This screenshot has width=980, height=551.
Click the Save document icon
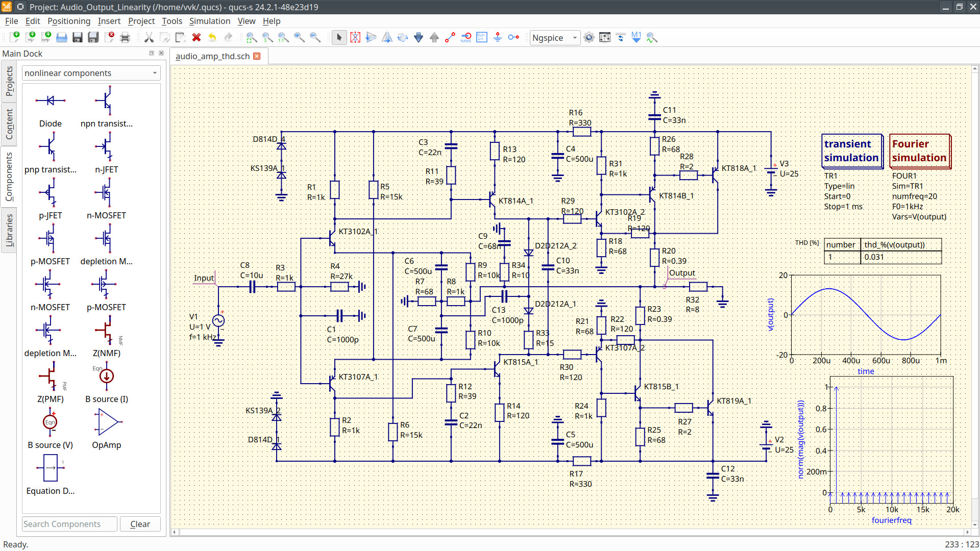[78, 37]
